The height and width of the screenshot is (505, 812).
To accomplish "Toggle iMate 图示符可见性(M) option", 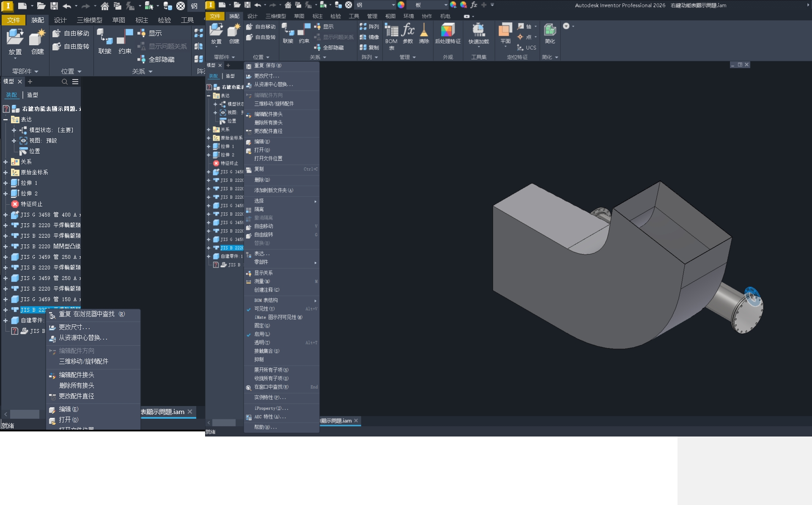I will [281, 317].
